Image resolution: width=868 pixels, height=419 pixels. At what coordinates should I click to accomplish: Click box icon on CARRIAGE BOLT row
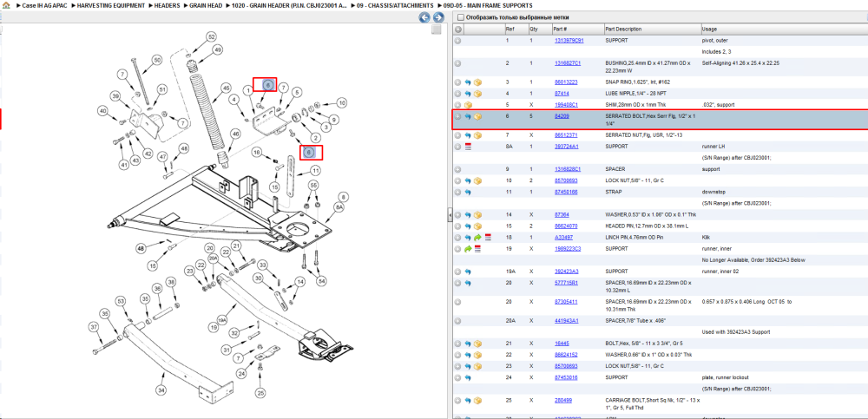(x=477, y=400)
